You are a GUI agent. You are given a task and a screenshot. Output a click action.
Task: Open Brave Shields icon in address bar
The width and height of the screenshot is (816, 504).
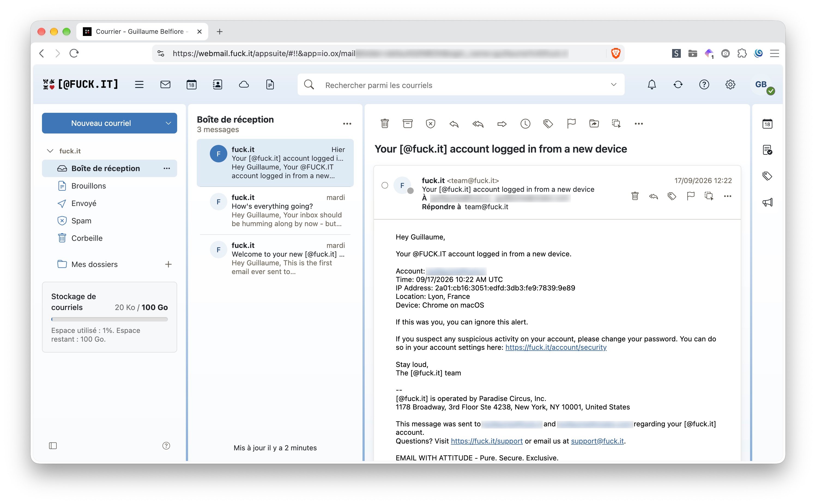coord(616,53)
